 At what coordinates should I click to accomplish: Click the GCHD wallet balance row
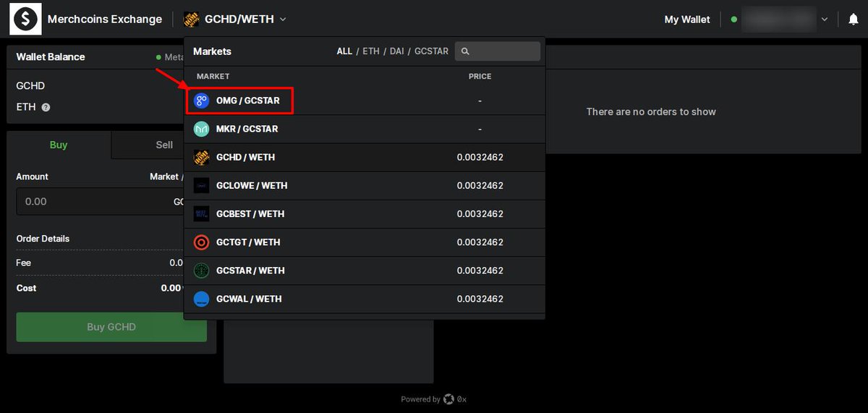pos(95,85)
